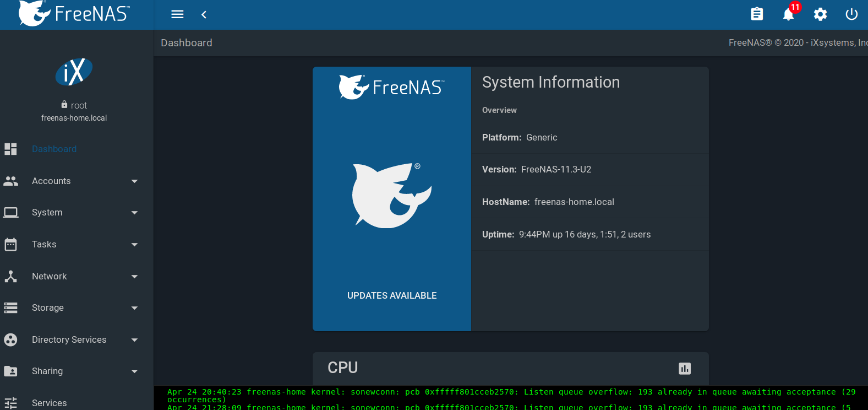The height and width of the screenshot is (410, 868).
Task: Click the iX systems logo in the sidebar
Action: (74, 72)
